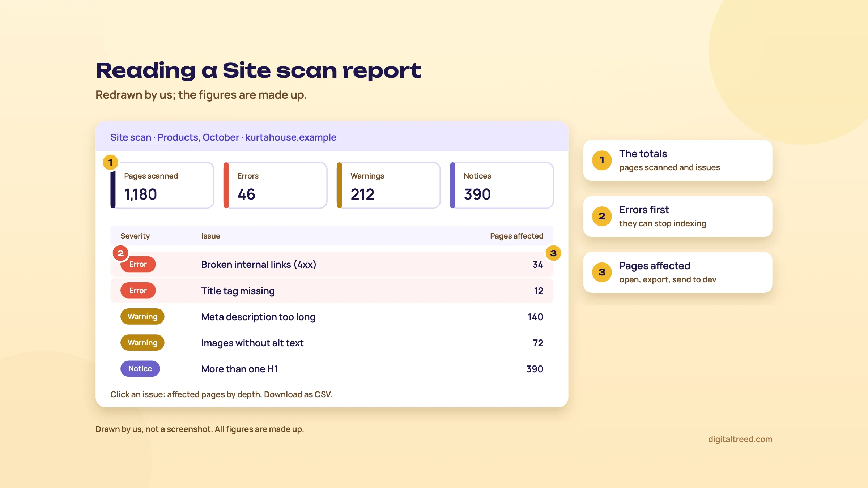Open the Meta description too long issue

tap(258, 317)
